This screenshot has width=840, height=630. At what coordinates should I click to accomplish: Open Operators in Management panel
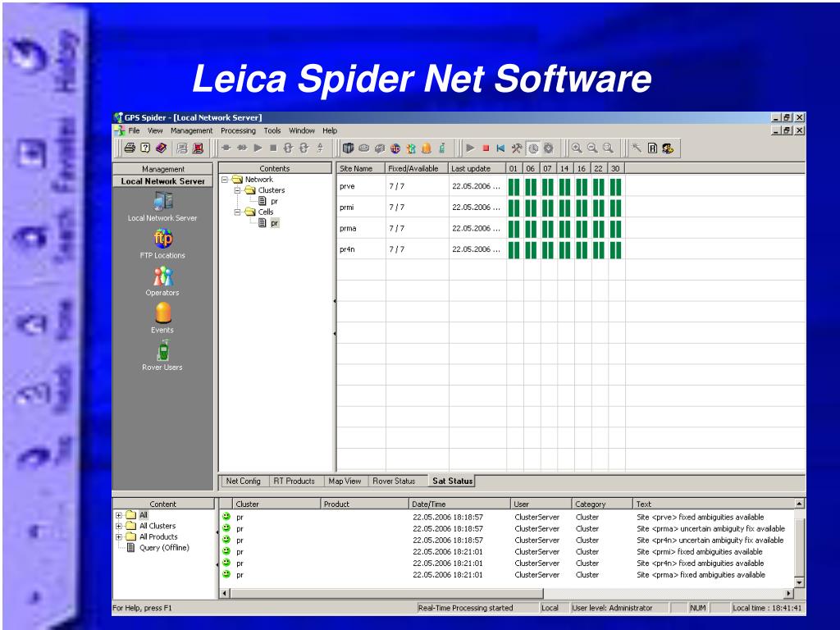163,281
